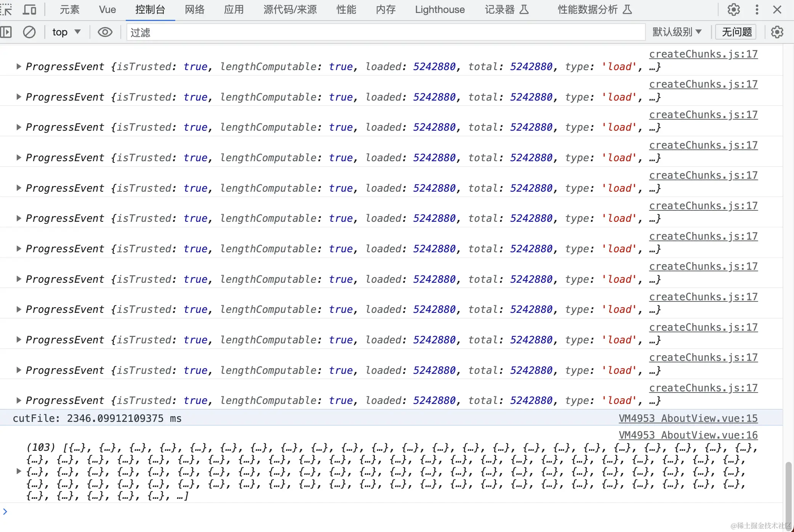Open VM4953 AboutView.vue:15 source link
This screenshot has width=794, height=532.
(688, 418)
